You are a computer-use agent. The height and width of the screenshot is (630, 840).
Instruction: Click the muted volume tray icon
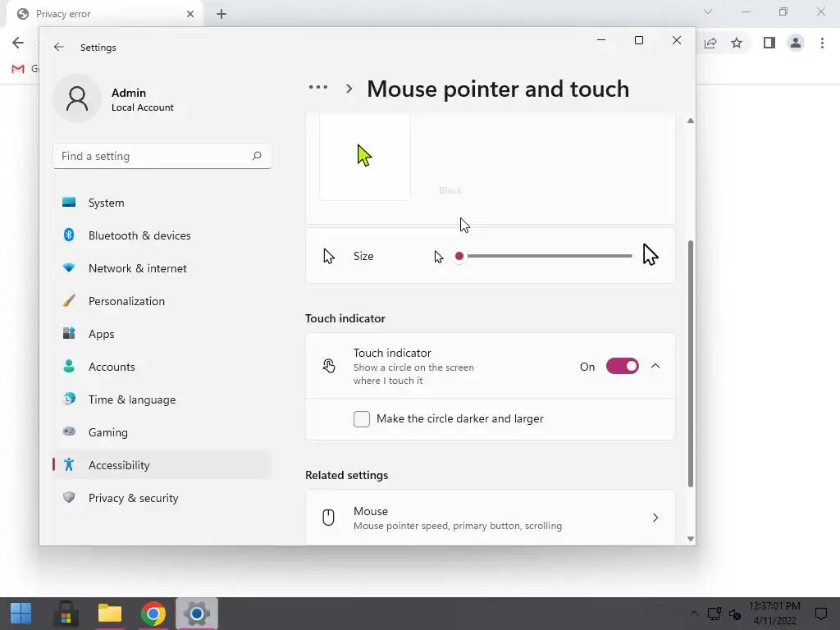click(x=735, y=614)
